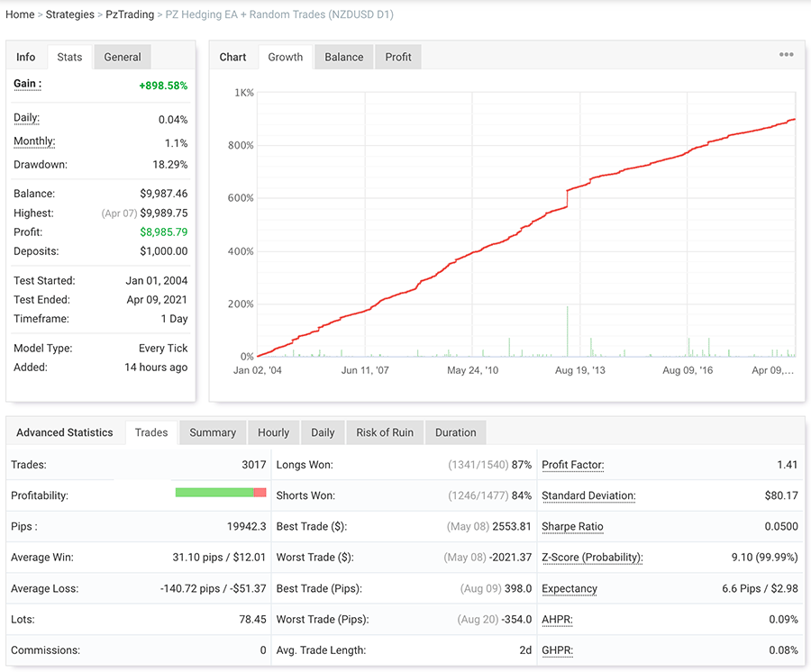Image resolution: width=811 pixels, height=672 pixels.
Task: Click the Z-Score (Probability) label
Action: pyautogui.click(x=592, y=558)
